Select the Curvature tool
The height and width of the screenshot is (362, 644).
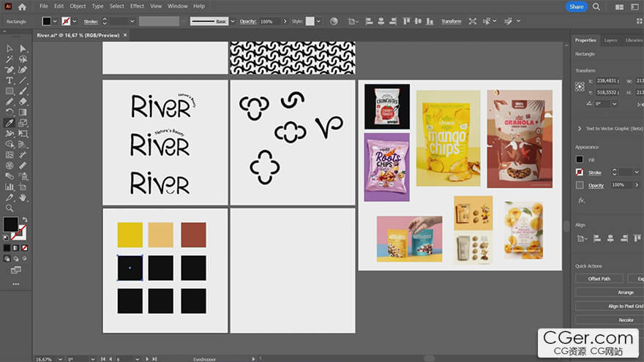[23, 69]
